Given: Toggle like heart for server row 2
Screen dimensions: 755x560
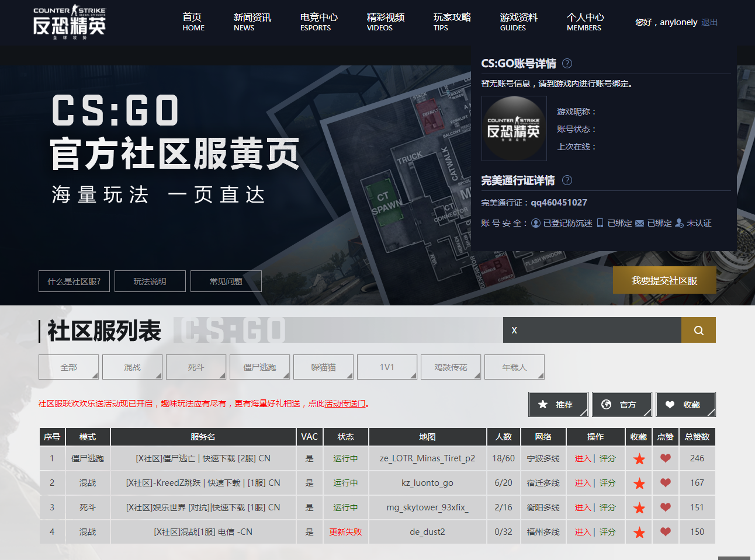Looking at the screenshot, I should pos(665,483).
